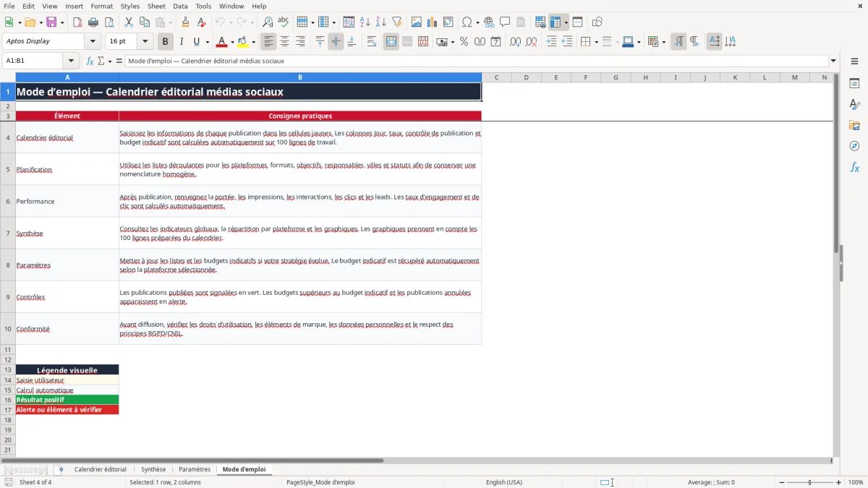The width and height of the screenshot is (868, 488).
Task: Open the Data menu
Action: tap(180, 6)
